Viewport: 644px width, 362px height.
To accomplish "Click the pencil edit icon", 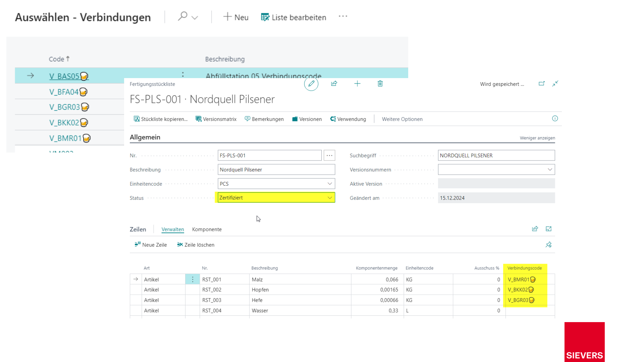I will pos(311,84).
